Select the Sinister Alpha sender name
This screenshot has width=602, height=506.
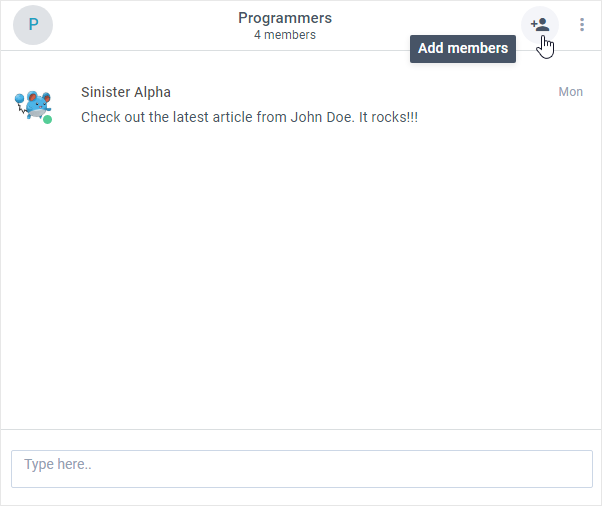coord(126,92)
